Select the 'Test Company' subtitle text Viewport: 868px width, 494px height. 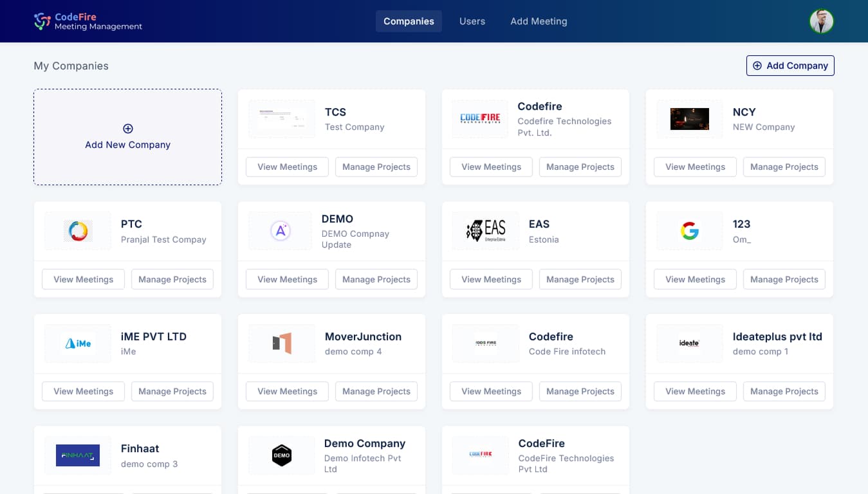[355, 127]
